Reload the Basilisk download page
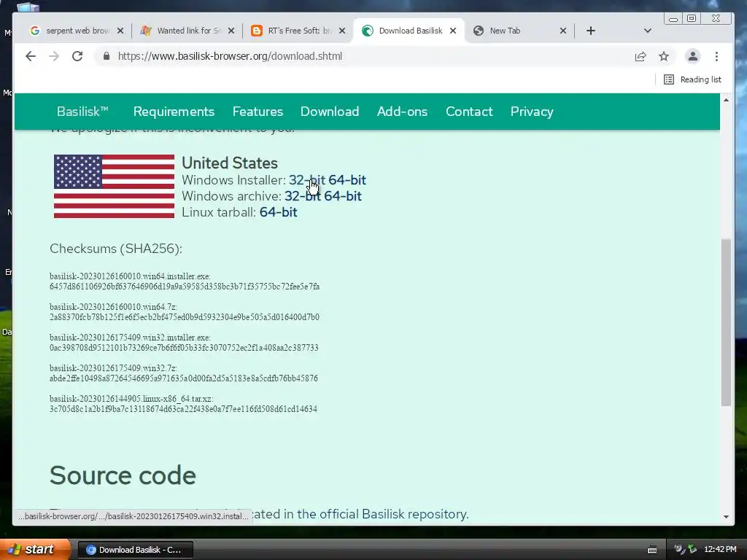The height and width of the screenshot is (560, 747). pos(77,56)
